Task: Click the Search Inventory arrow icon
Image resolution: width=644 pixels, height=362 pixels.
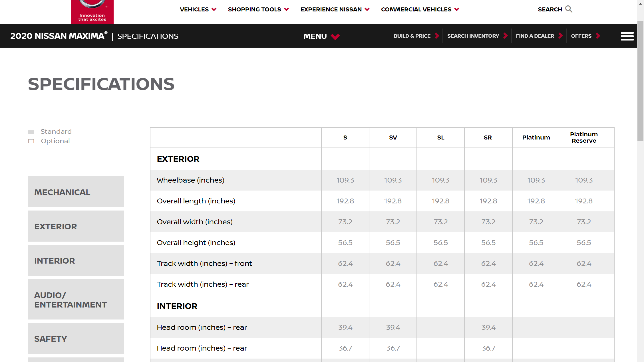Action: (x=506, y=36)
